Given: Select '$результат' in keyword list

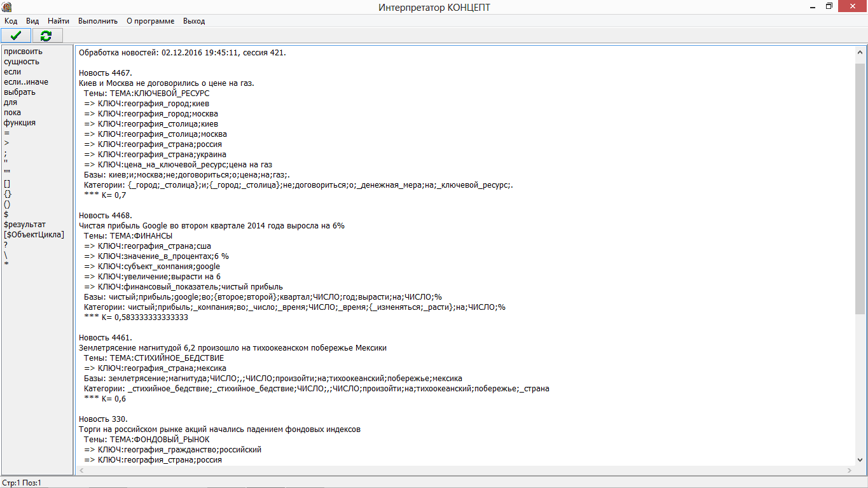Looking at the screenshot, I should [x=25, y=225].
